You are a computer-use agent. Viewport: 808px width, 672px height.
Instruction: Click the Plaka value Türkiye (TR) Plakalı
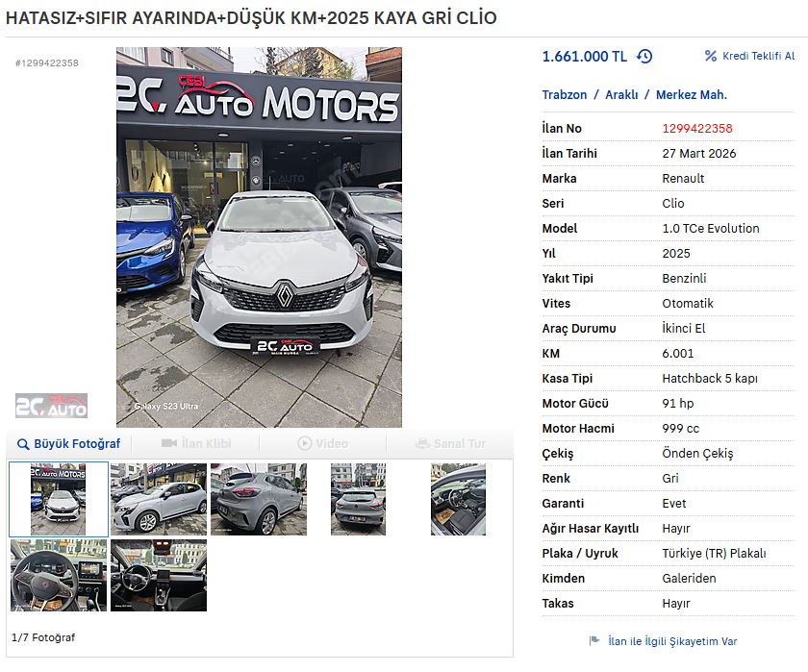click(x=714, y=554)
